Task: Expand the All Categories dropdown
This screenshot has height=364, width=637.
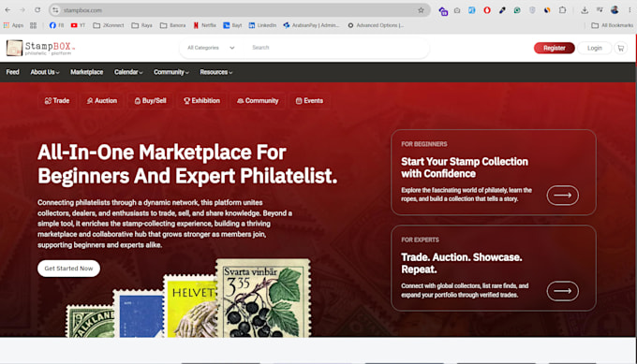Action: [x=211, y=48]
